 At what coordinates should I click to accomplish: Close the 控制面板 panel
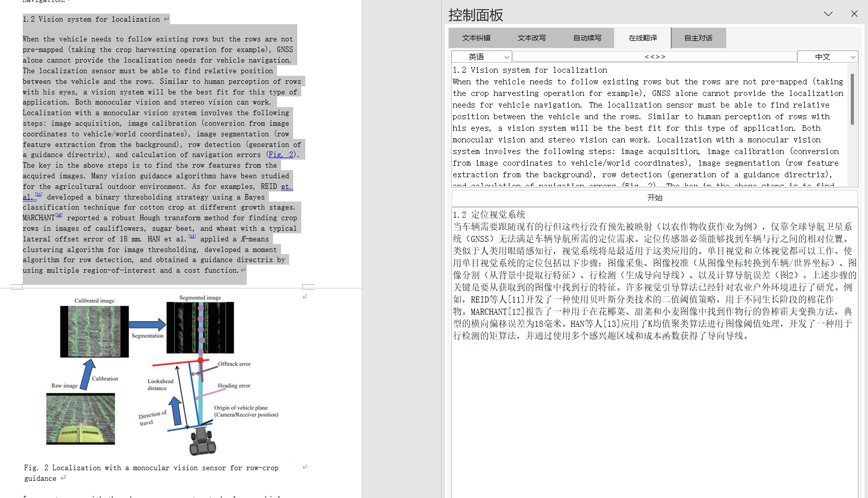point(854,14)
